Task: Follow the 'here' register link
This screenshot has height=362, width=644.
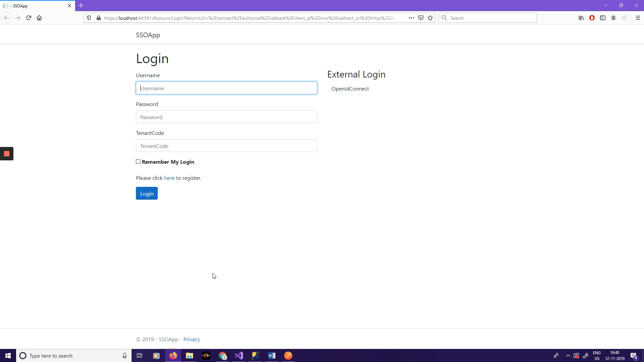Action: (x=169, y=178)
